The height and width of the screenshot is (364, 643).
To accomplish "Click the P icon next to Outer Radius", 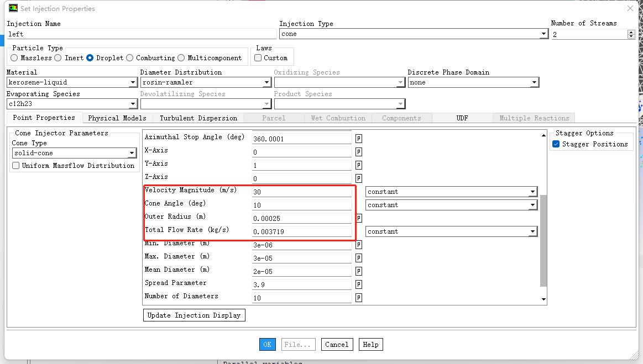I will (358, 218).
